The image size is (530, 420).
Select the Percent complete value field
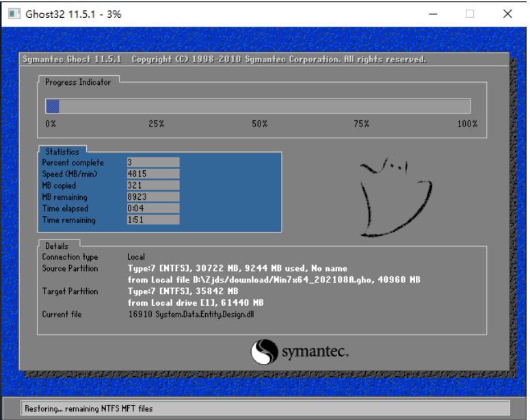click(153, 162)
